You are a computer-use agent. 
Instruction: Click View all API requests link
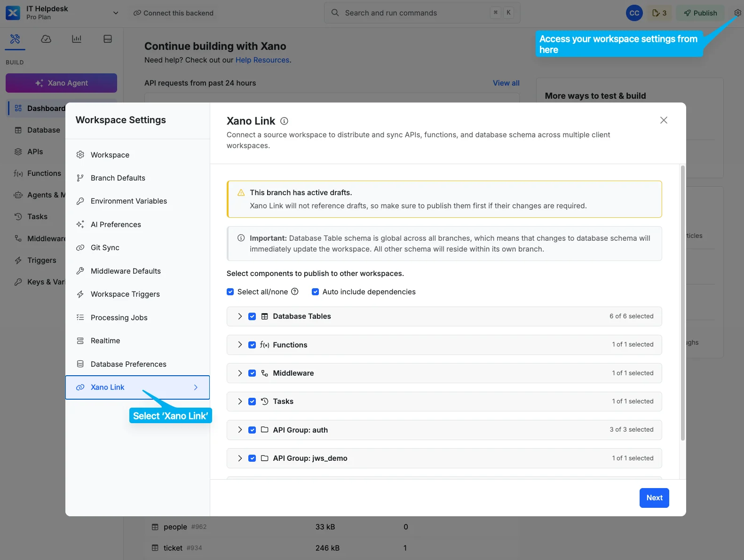(506, 83)
